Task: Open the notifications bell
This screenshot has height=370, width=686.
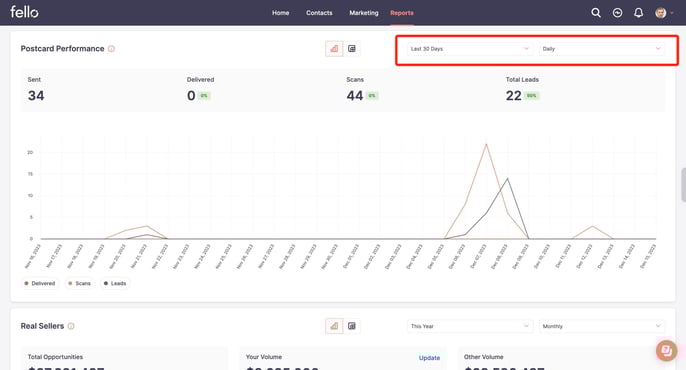Action: click(x=638, y=13)
